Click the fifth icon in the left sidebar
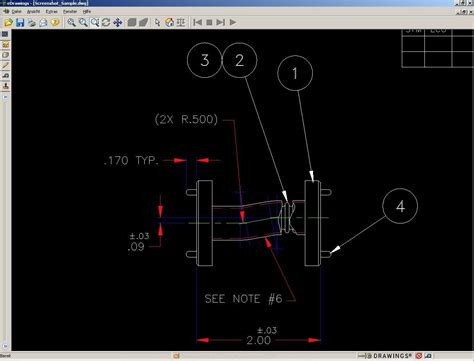474x361 pixels. click(x=5, y=76)
